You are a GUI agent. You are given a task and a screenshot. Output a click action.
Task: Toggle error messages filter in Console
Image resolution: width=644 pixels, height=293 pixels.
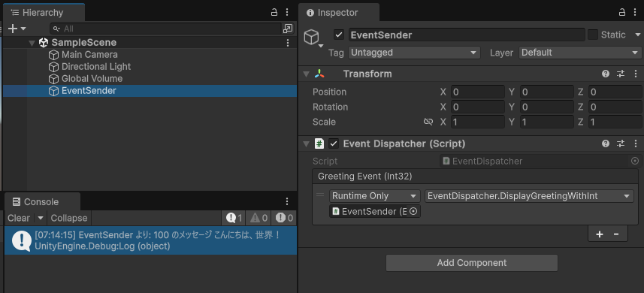[x=284, y=218]
